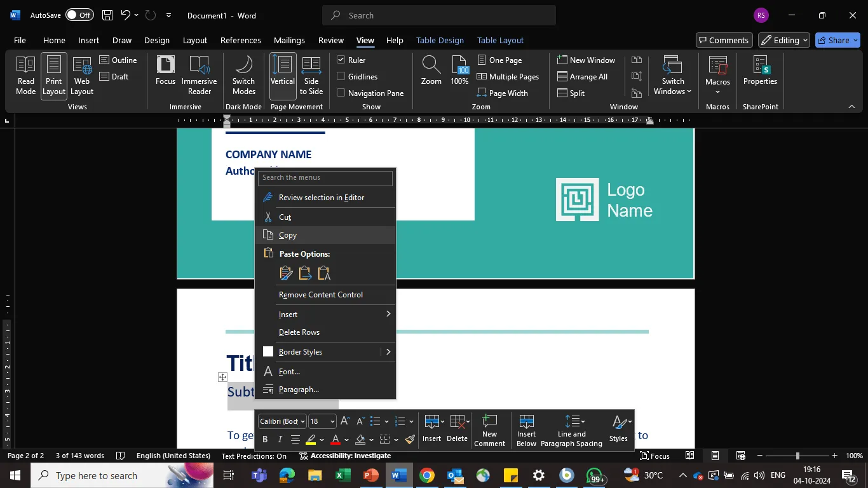Apply red font color in mini toolbar
The width and height of the screenshot is (868, 488).
(336, 439)
